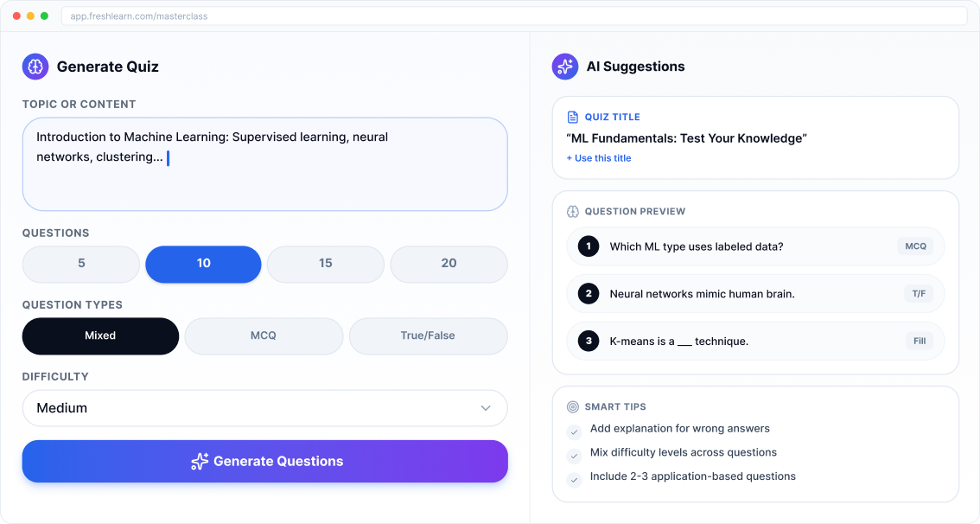Click the target icon beside "Smart Tips"
The image size is (980, 524).
573,406
